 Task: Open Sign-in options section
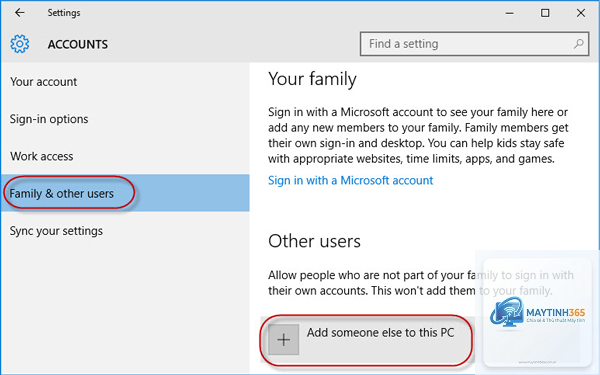pos(125,119)
